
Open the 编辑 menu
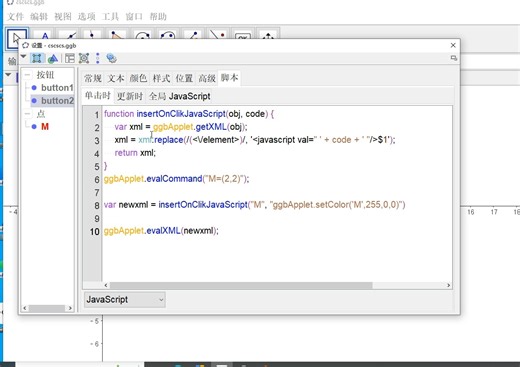click(39, 16)
